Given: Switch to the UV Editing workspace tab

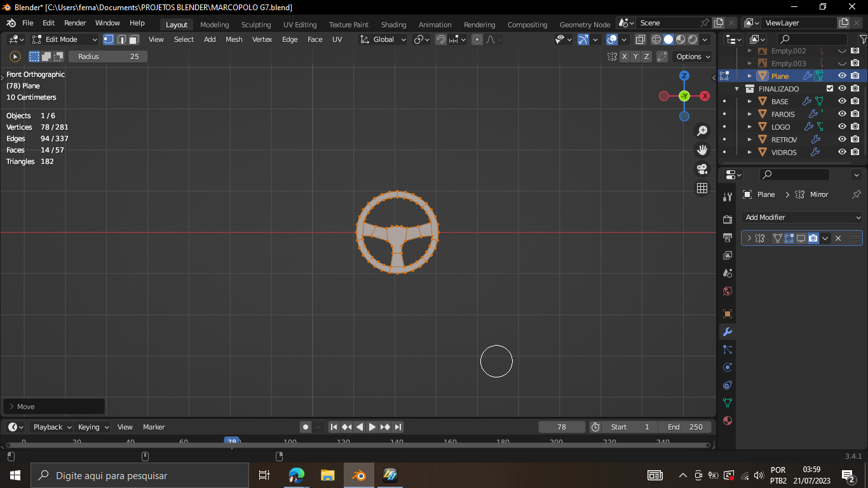Looking at the screenshot, I should 300,25.
